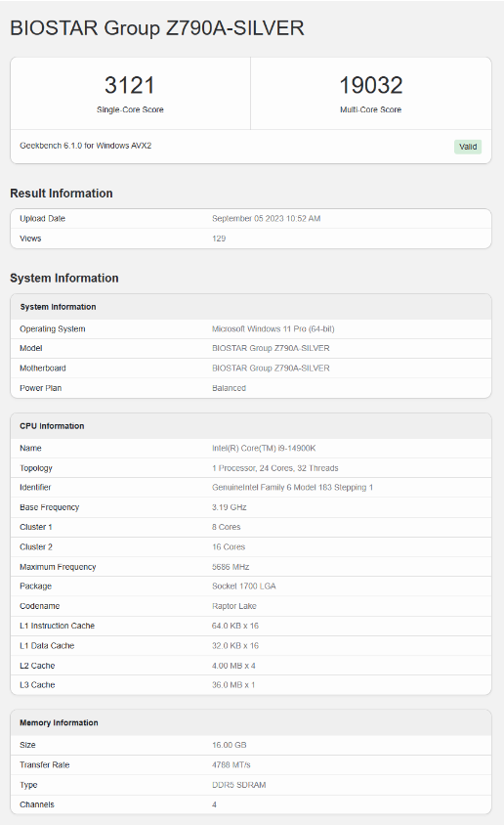This screenshot has height=825, width=504.
Task: Click the L1 Instruction Cache label
Action: (x=58, y=627)
